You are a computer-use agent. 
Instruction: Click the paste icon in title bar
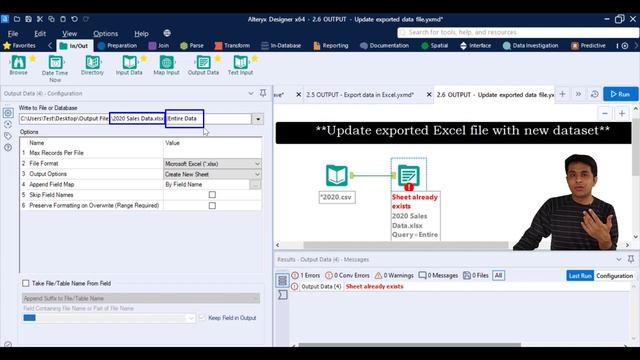click(x=62, y=19)
